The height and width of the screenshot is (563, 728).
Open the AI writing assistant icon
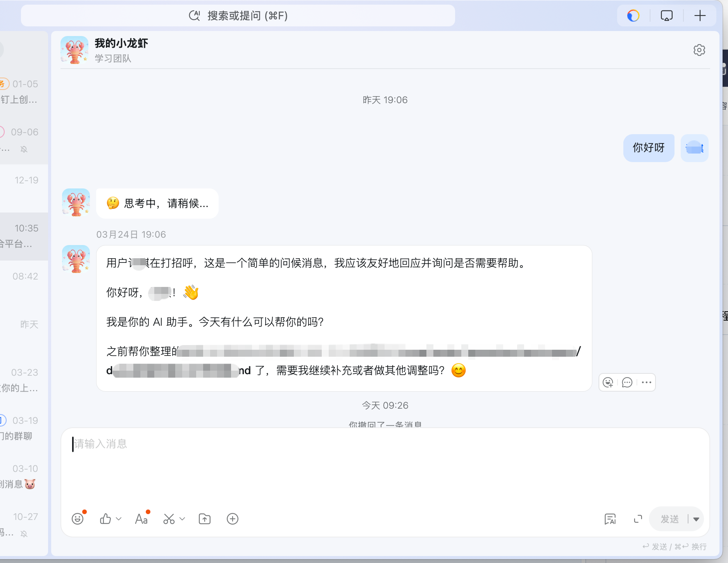click(x=610, y=519)
